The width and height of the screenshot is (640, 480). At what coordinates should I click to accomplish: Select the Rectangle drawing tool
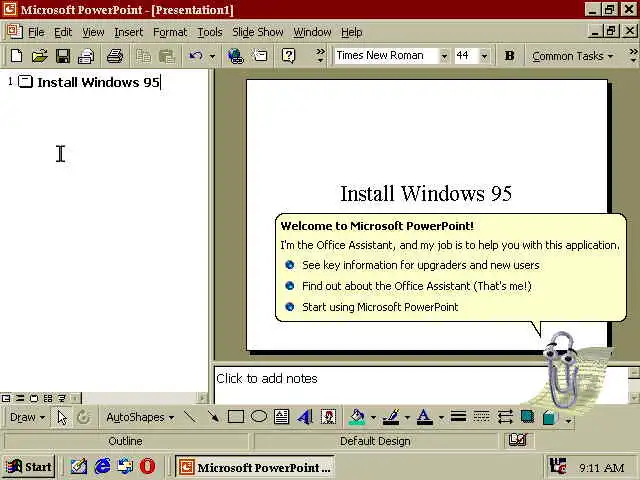236,417
